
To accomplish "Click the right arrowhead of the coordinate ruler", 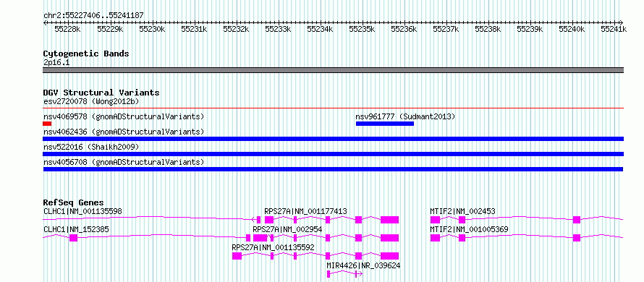I will tap(622, 22).
